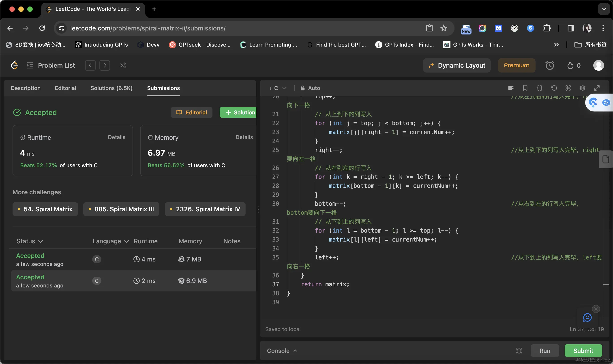
Task: Expand the Status filter dropdown
Action: [x=30, y=241]
